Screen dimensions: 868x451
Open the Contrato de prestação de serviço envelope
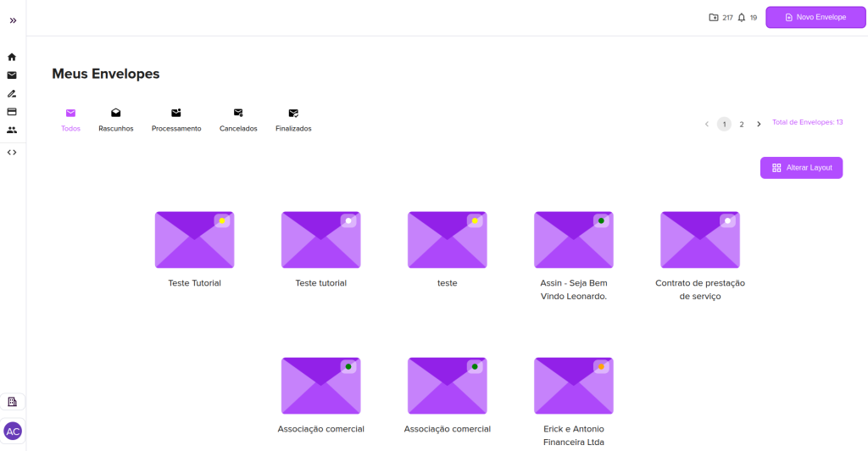[x=699, y=241]
